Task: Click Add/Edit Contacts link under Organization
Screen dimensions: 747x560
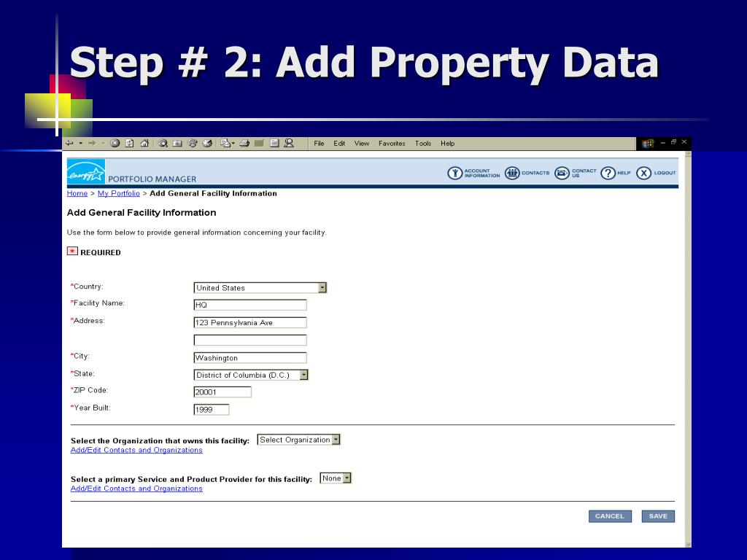Action: (x=136, y=450)
